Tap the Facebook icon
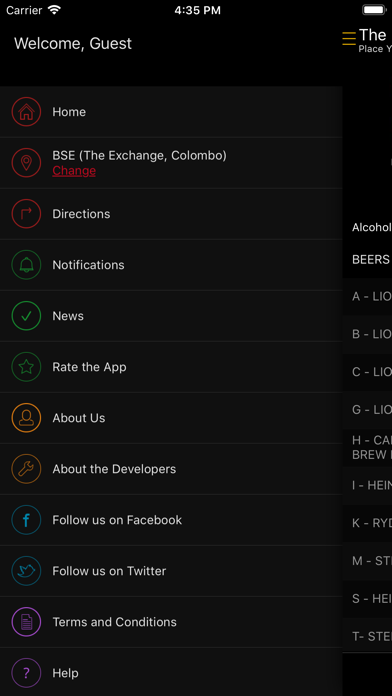This screenshot has width=392, height=696. (26, 520)
